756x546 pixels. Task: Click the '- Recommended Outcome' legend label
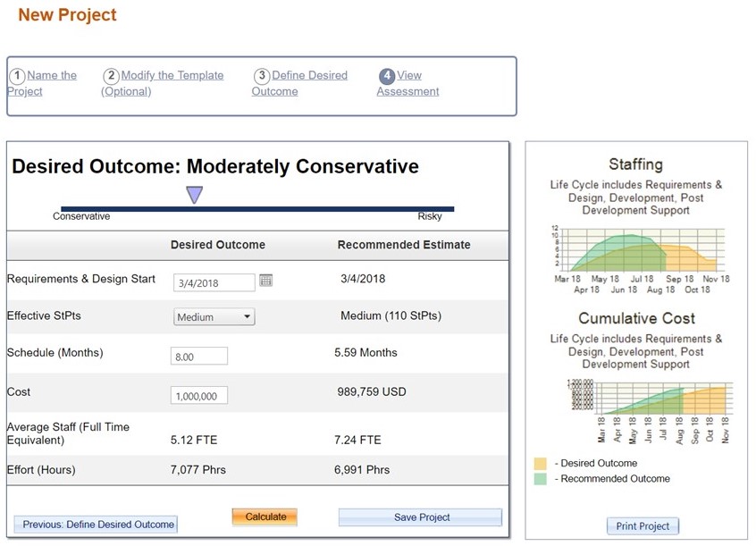click(x=612, y=479)
